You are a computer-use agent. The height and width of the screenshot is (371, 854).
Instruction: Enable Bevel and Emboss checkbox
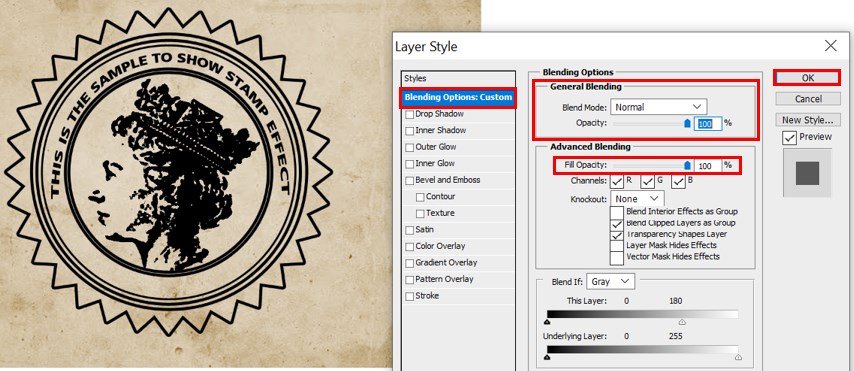click(410, 181)
